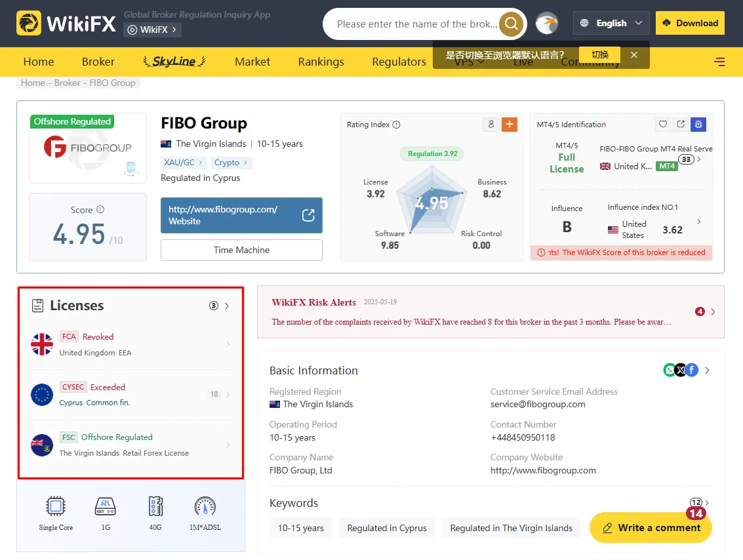Click the X social icon

click(681, 370)
